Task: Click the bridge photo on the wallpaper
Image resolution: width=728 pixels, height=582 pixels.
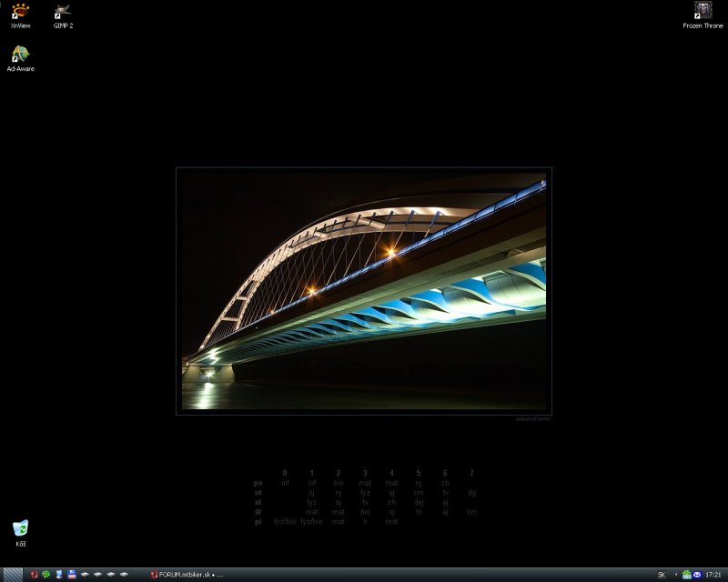Action: point(364,291)
